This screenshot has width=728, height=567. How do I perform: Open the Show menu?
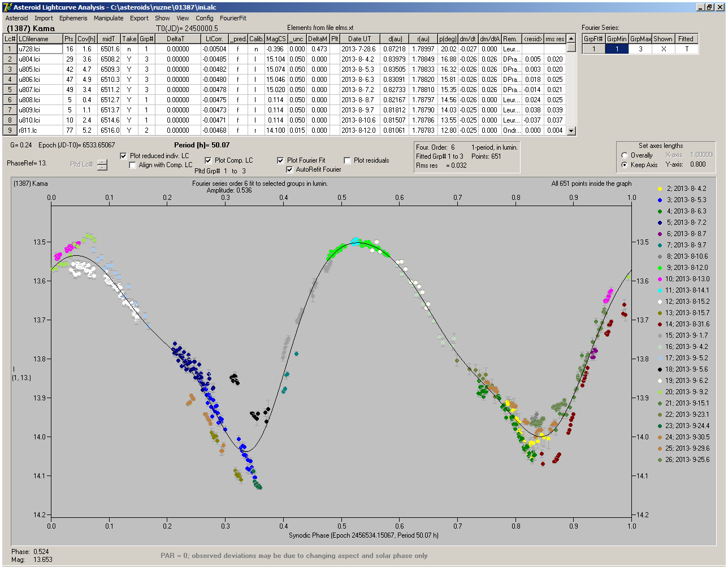[162, 18]
